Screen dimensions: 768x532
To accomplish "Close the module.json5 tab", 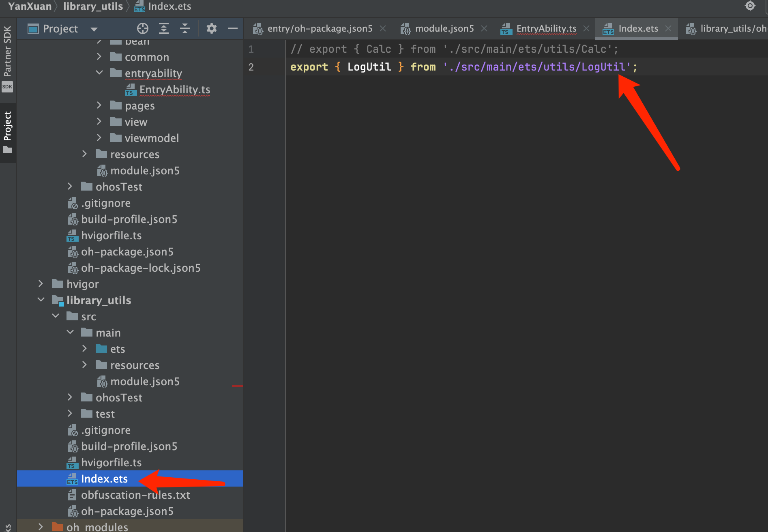I will 484,28.
